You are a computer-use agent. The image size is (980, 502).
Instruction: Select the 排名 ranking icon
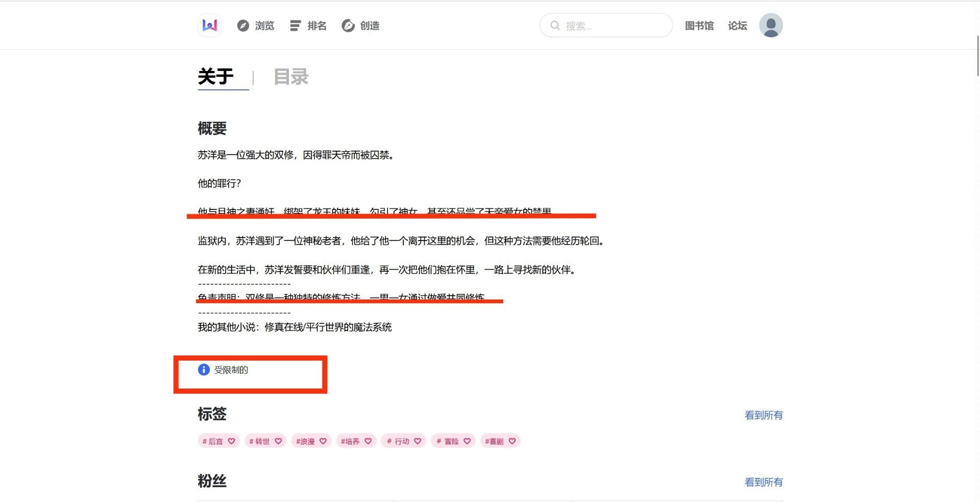pyautogui.click(x=295, y=25)
